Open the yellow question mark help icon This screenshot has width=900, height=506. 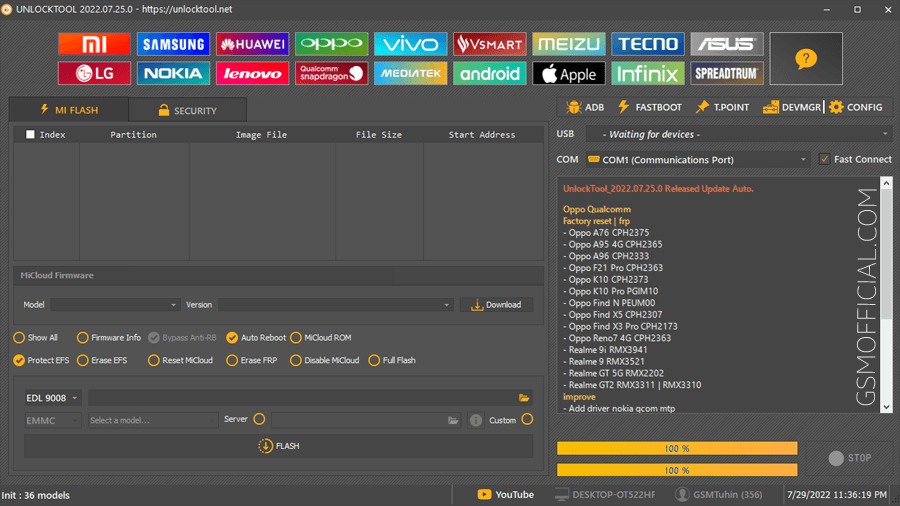806,59
